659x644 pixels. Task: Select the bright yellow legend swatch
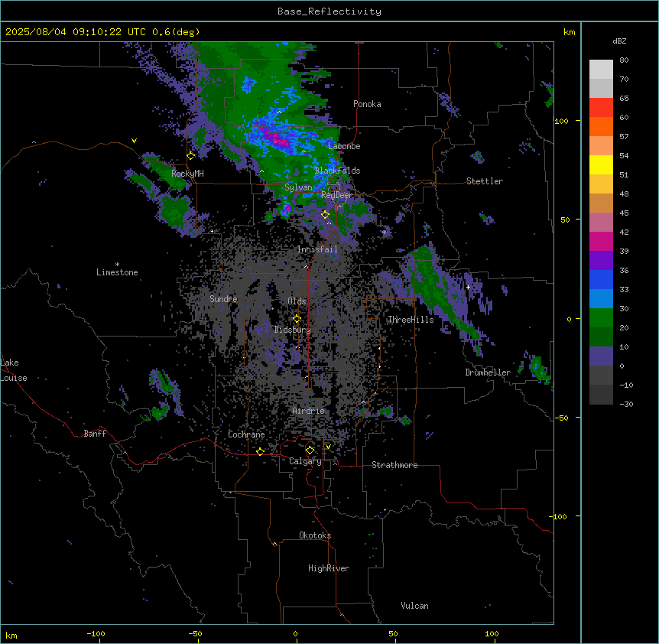(601, 164)
